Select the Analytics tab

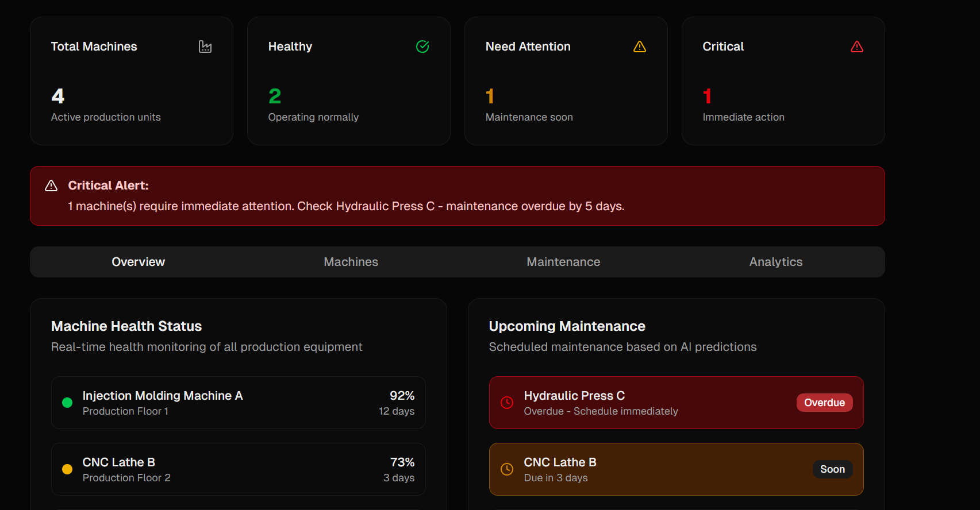775,262
